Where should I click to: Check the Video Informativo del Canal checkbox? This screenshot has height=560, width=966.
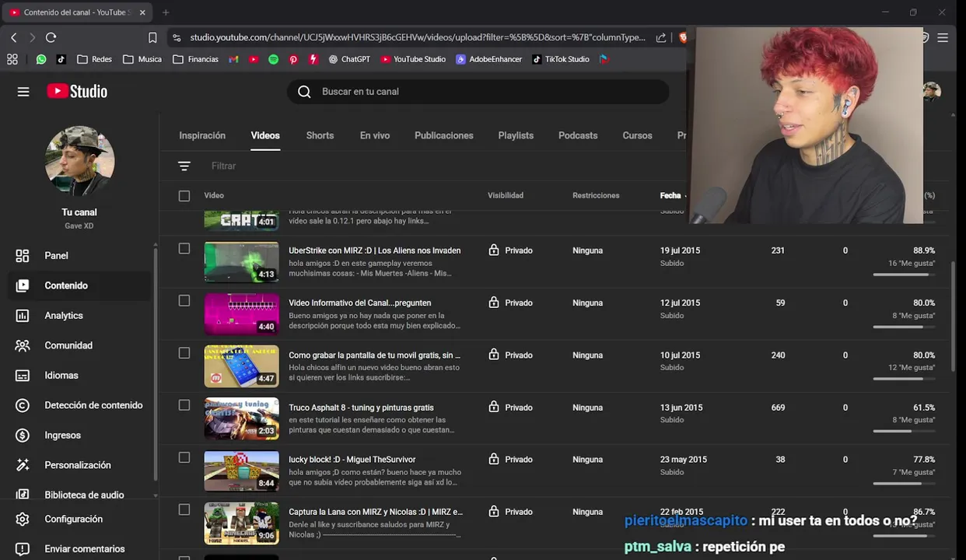184,301
